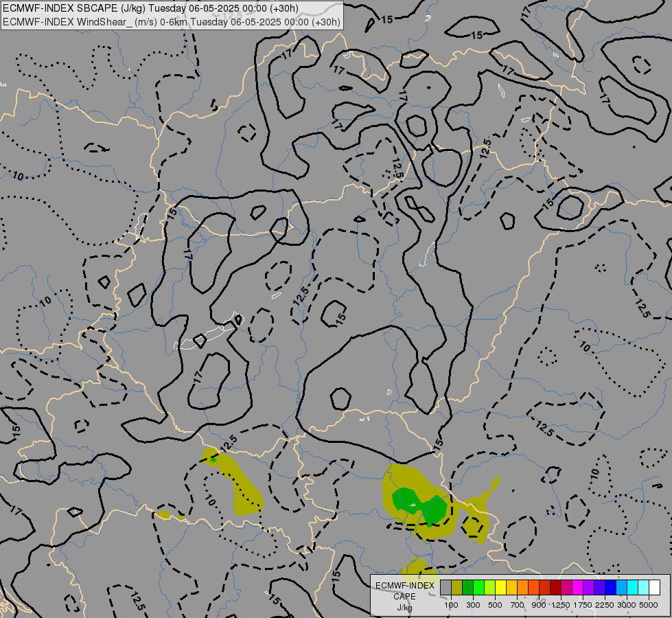
Task: Click the legend word CAPE
Action: pyautogui.click(x=404, y=597)
